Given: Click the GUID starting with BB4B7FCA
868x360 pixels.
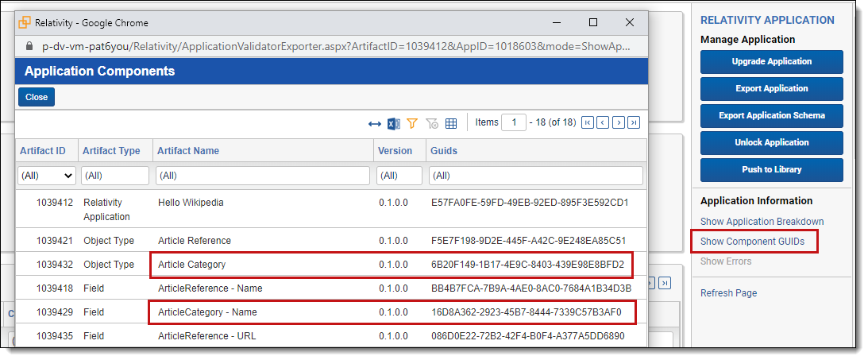Looking at the screenshot, I should click(531, 288).
